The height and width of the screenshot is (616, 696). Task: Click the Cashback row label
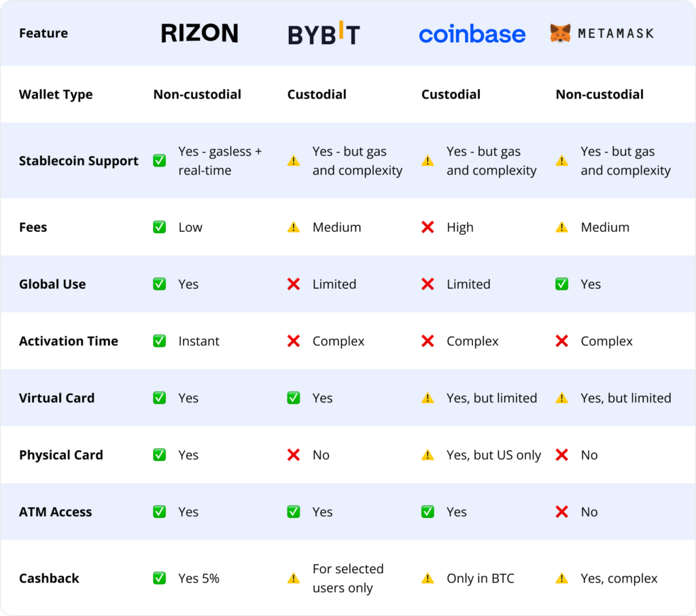coord(49,579)
